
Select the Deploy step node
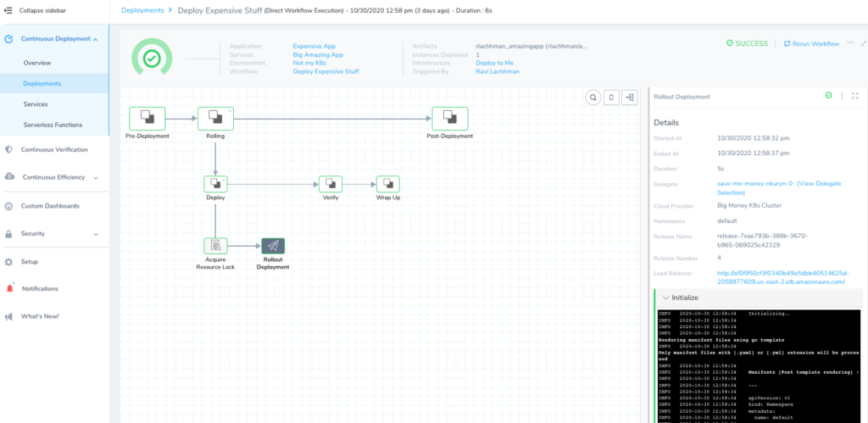click(x=215, y=184)
